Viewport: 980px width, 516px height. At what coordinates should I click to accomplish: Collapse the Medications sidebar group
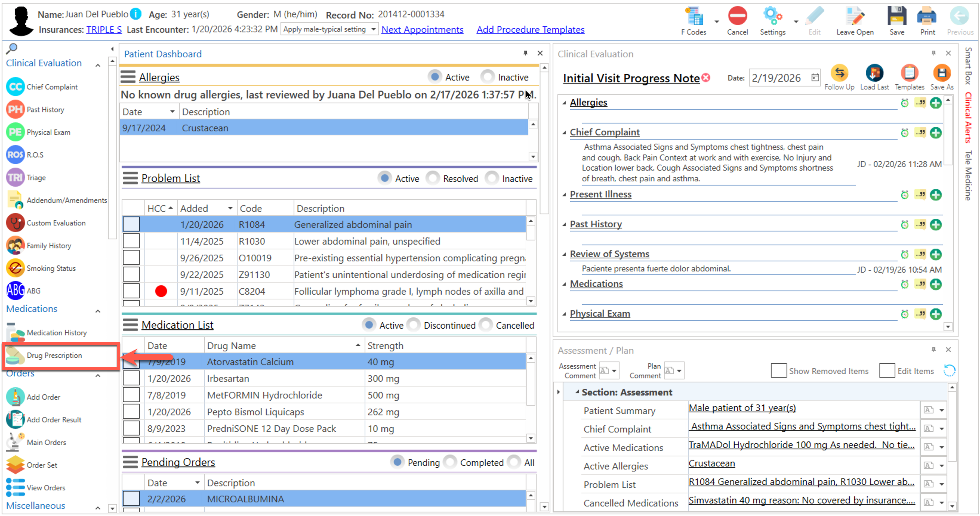[x=98, y=311]
